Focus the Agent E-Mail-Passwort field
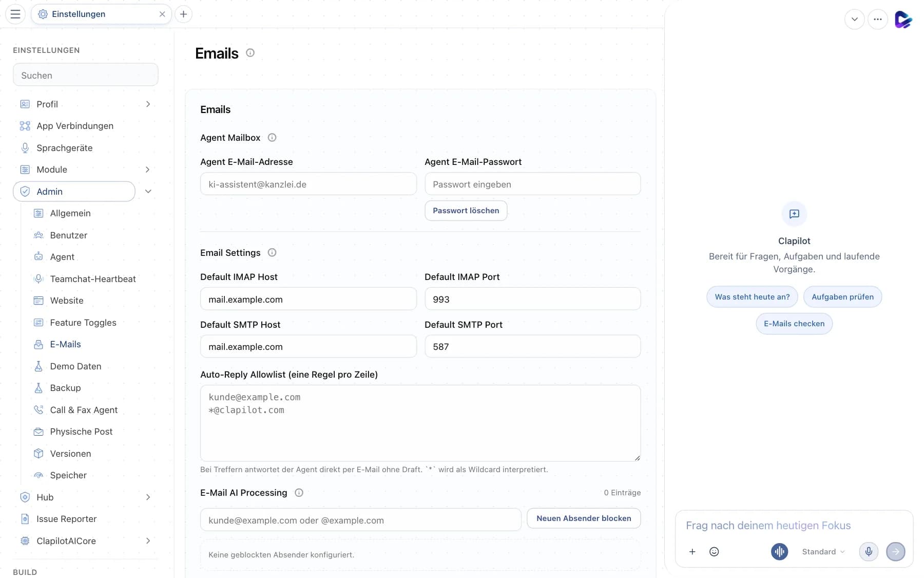Viewport: 924px width, 578px height. pyautogui.click(x=532, y=184)
